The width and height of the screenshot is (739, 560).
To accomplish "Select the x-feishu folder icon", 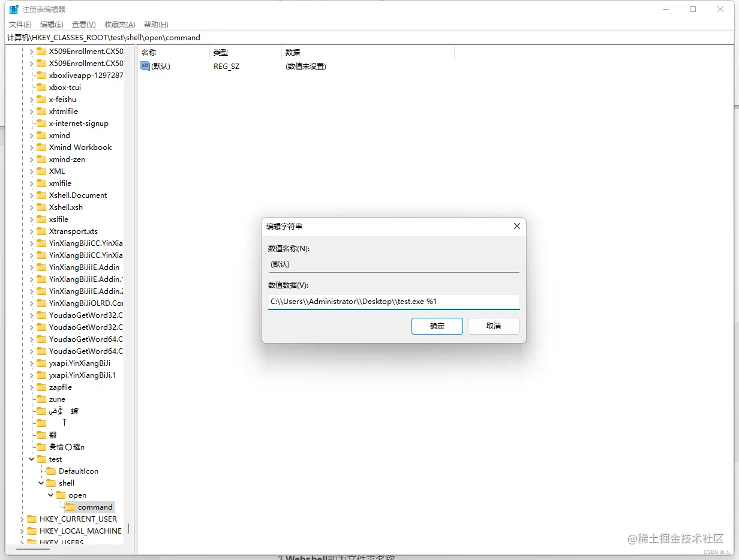I will coord(41,100).
